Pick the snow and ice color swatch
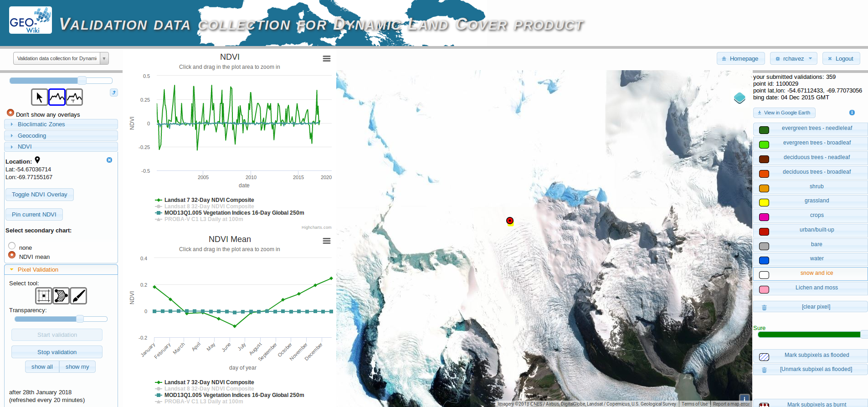The image size is (868, 407). click(x=764, y=275)
